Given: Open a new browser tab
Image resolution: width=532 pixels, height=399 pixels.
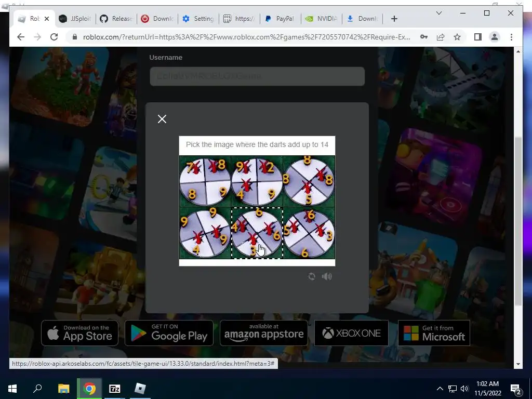Looking at the screenshot, I should click(394, 19).
